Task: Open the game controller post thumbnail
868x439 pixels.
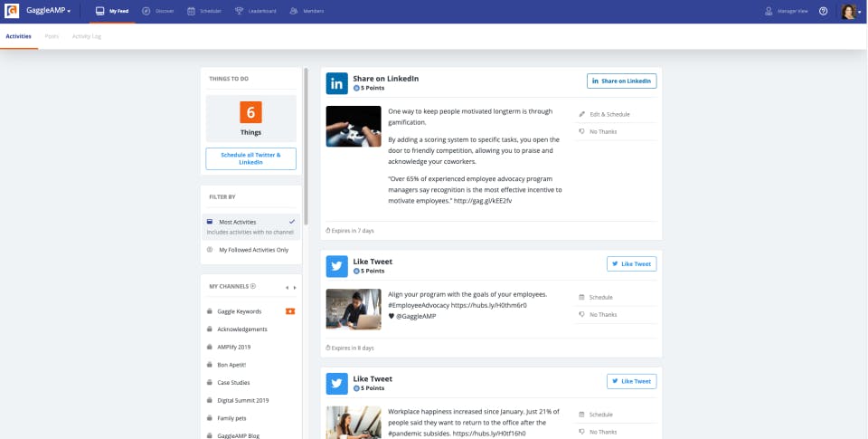Action: click(354, 127)
